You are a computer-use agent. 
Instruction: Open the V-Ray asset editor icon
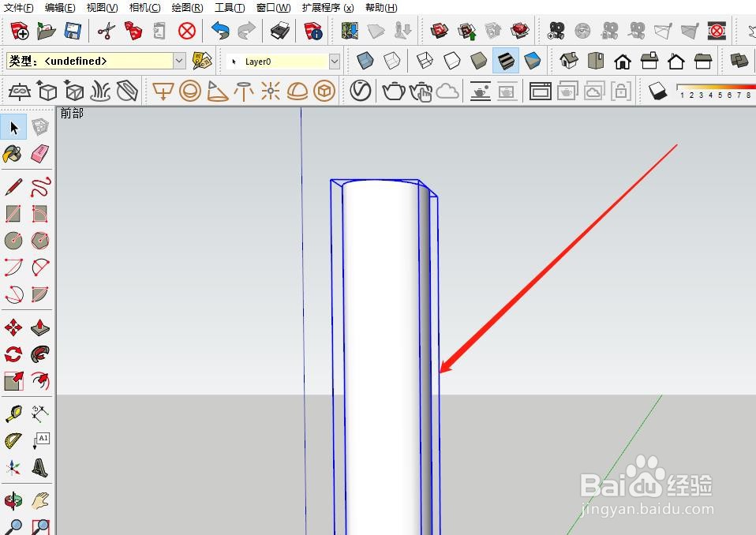360,90
